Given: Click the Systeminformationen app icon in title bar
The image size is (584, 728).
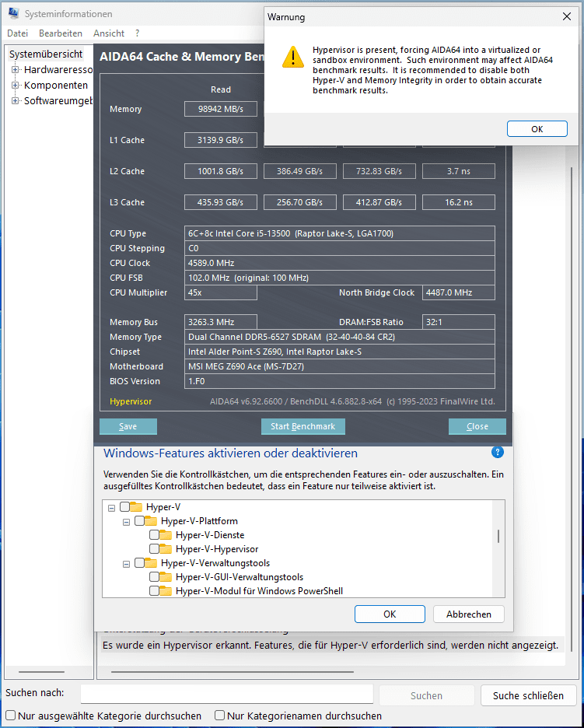Looking at the screenshot, I should (14, 13).
